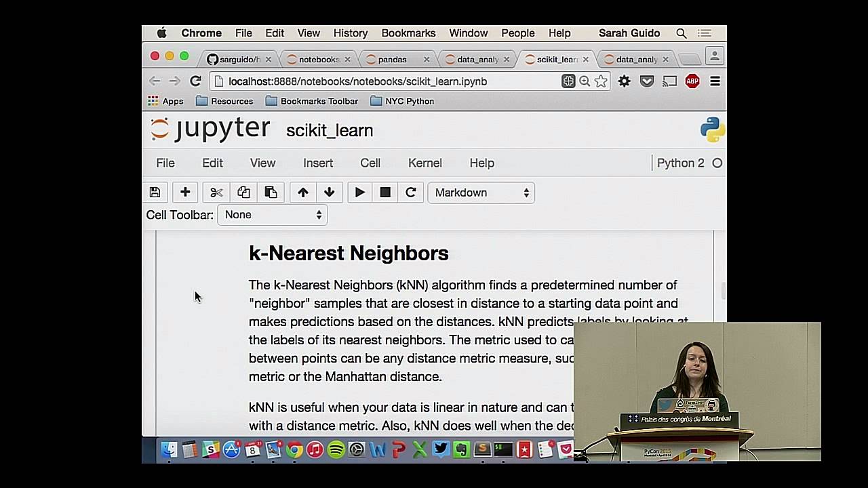Open the gear extension icon in Chrome toolbar
Image resolution: width=868 pixels, height=488 pixels.
[x=625, y=81]
